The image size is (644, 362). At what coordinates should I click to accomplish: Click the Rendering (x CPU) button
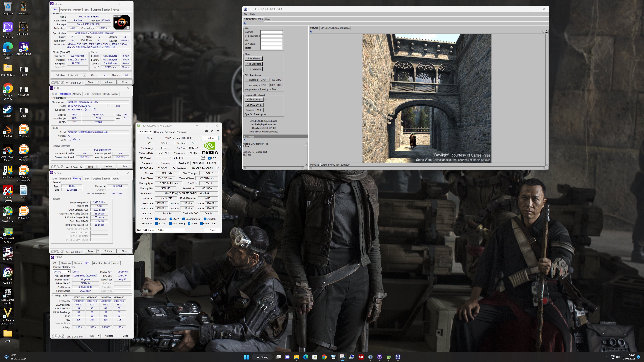[x=257, y=85]
